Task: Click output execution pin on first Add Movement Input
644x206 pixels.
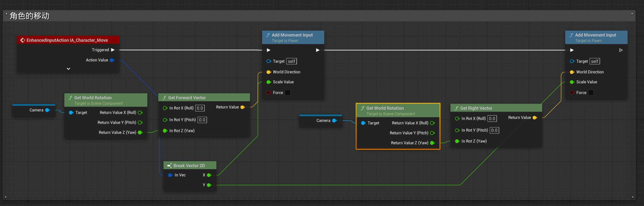Action: [x=318, y=50]
